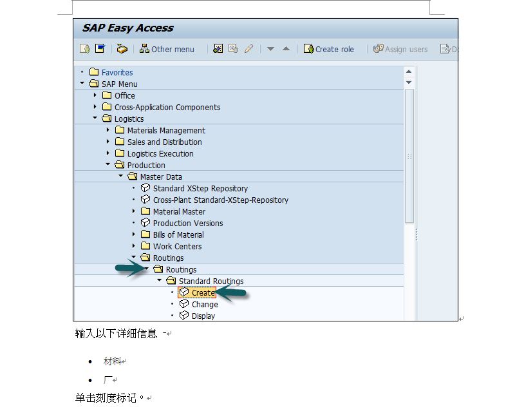Click the Change Favorites pencil icon
The height and width of the screenshot is (420, 506).
tap(248, 49)
